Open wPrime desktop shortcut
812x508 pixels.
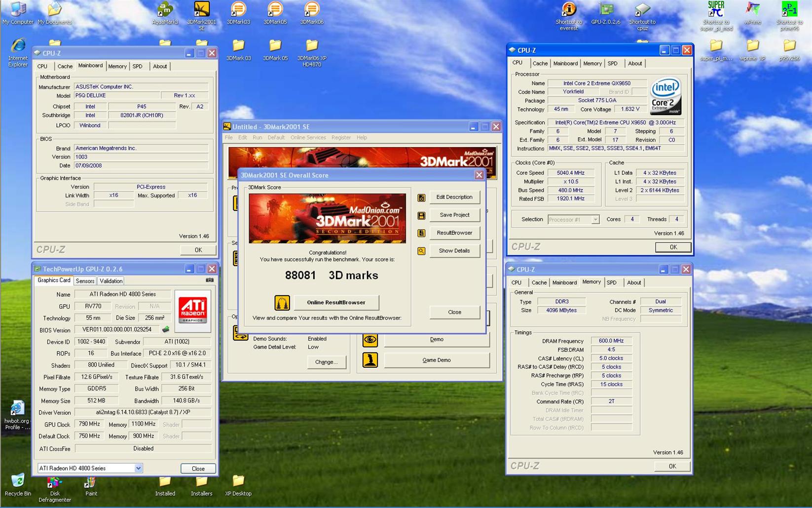752,13
